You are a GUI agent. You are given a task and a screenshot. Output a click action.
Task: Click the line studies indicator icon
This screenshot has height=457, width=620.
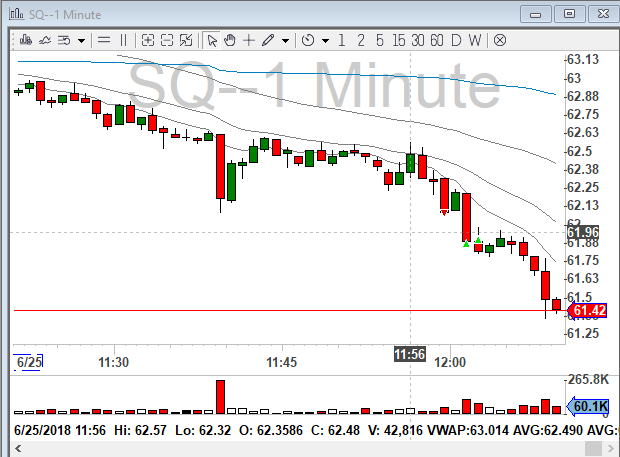pos(45,40)
